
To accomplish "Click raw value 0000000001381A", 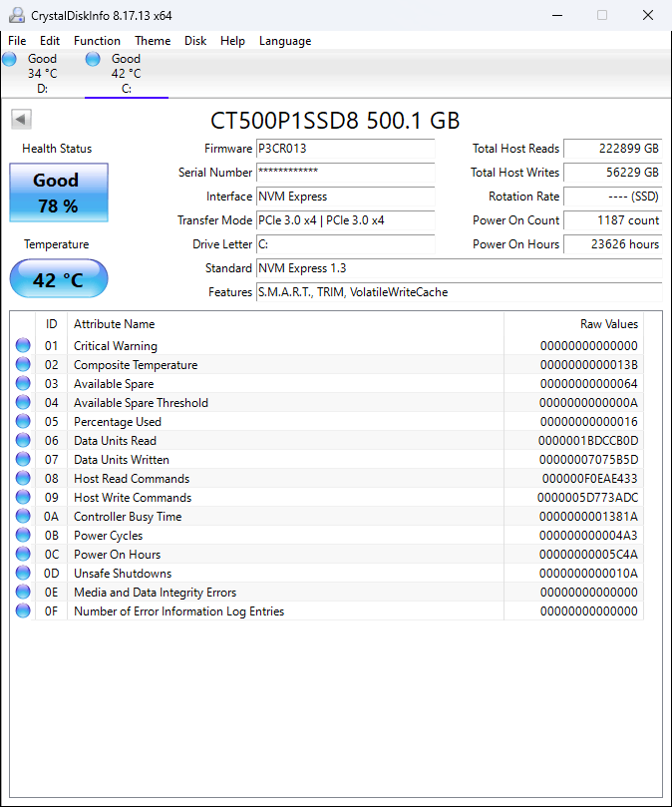I will pos(588,516).
